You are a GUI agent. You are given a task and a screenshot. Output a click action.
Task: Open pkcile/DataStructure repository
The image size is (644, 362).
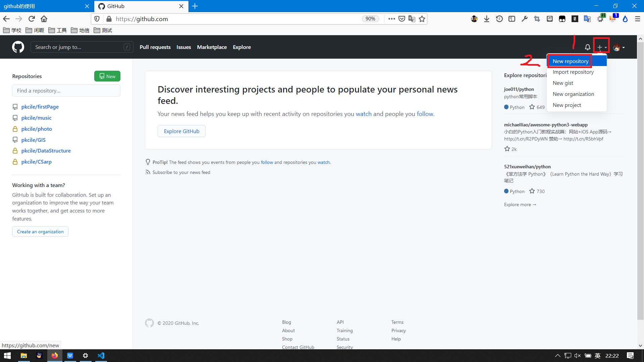pyautogui.click(x=46, y=150)
